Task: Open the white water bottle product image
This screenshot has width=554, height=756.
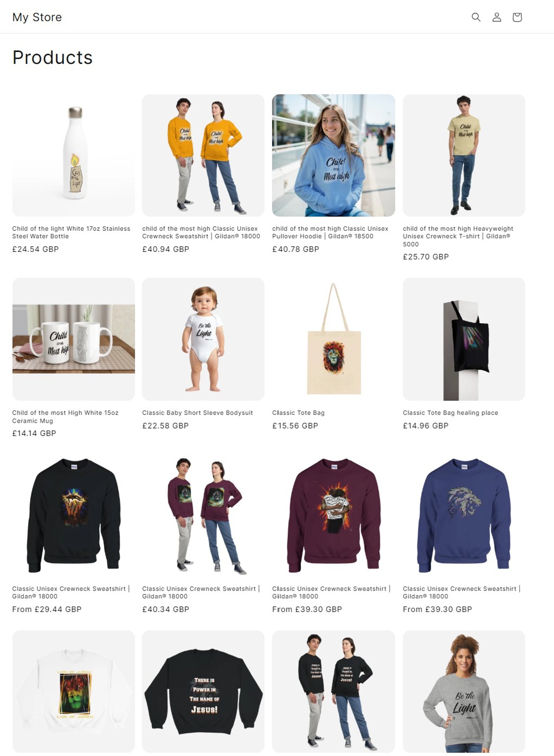Action: coord(74,155)
